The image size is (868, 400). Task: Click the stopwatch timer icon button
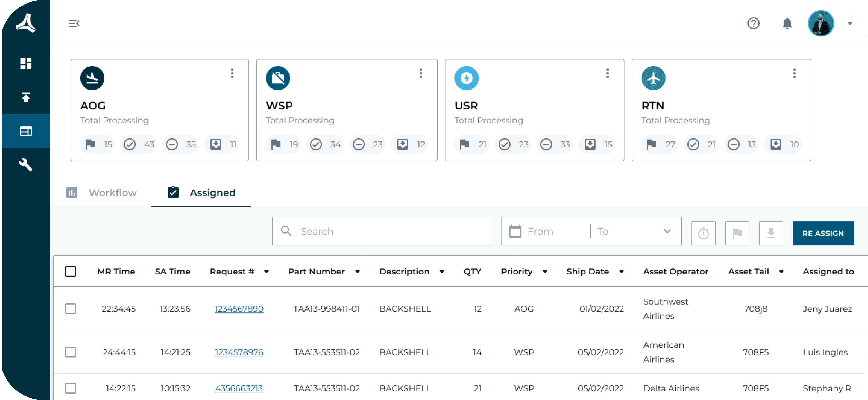coord(703,233)
